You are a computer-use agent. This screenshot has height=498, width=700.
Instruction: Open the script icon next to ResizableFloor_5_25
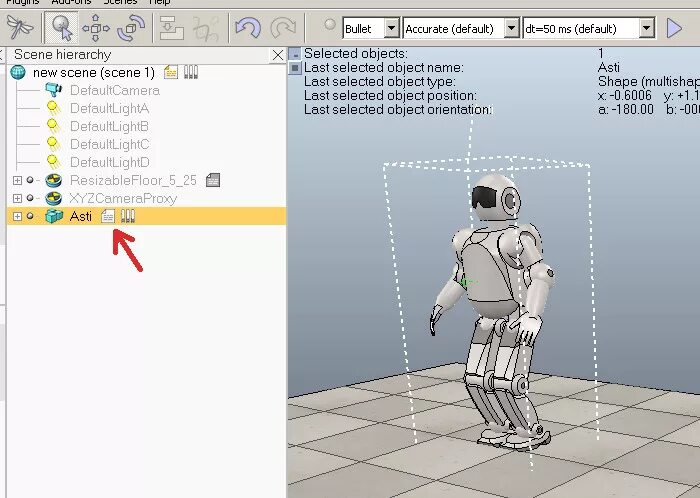[213, 180]
